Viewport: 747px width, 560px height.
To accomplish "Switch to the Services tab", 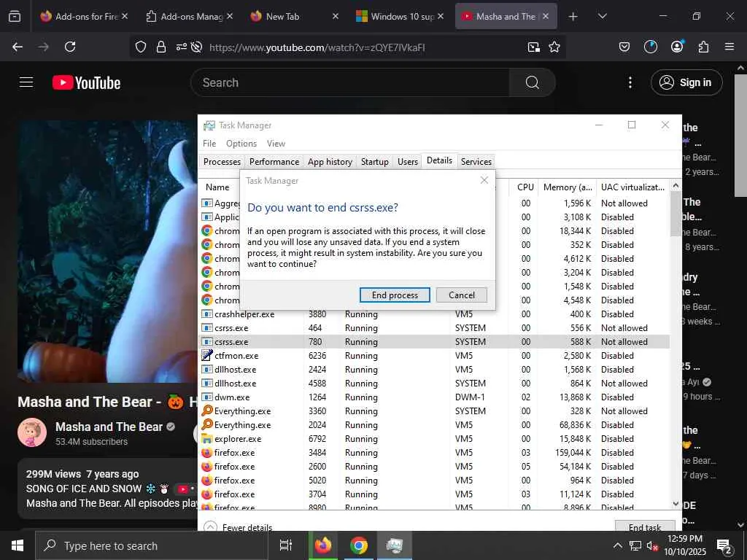I will 476,161.
